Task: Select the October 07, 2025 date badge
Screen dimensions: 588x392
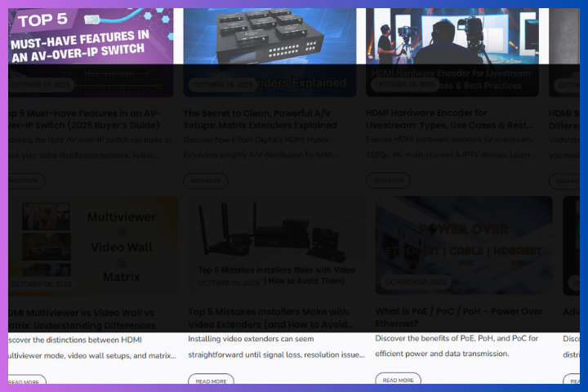Action: click(x=416, y=283)
